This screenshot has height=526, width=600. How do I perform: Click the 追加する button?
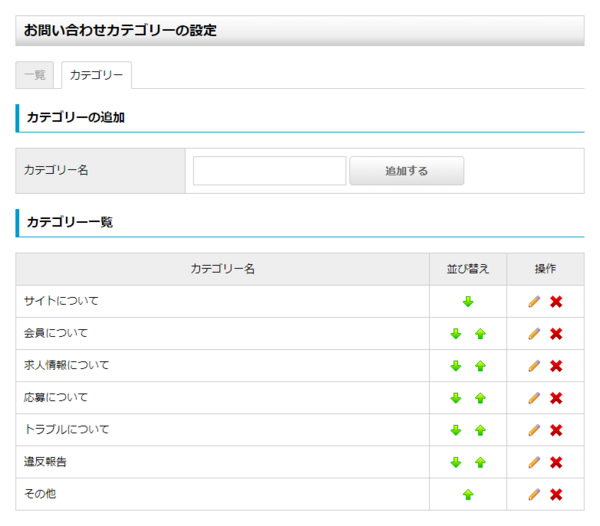point(406,171)
